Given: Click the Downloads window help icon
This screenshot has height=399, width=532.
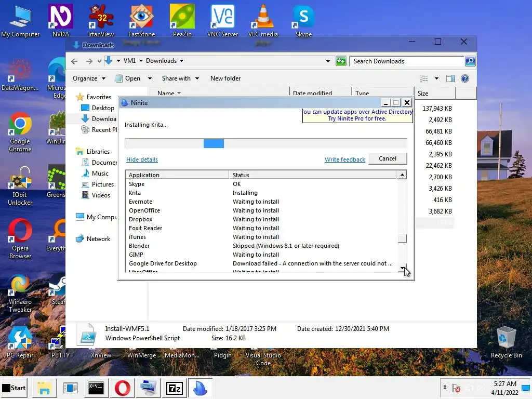Looking at the screenshot, I should coord(465,78).
